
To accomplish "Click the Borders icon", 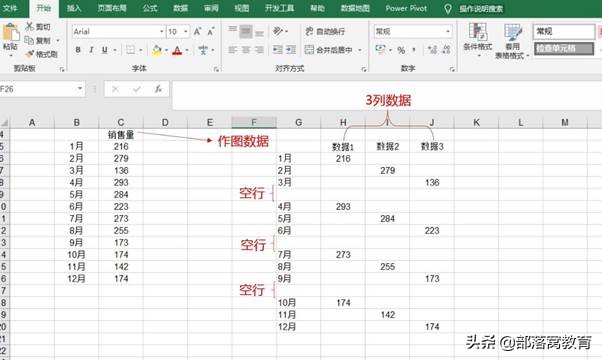I will click(x=131, y=50).
